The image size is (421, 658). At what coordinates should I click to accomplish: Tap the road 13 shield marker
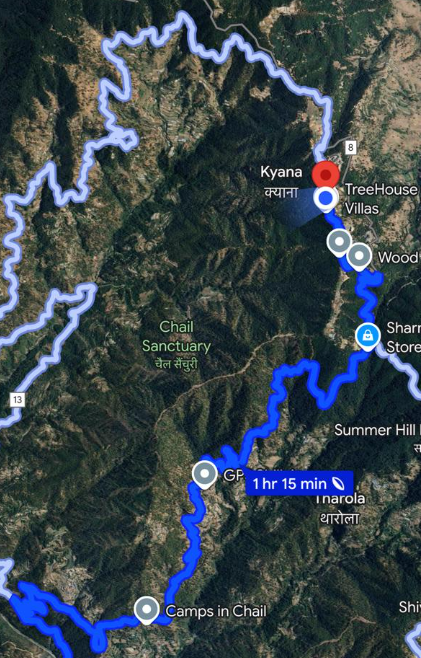[x=17, y=399]
